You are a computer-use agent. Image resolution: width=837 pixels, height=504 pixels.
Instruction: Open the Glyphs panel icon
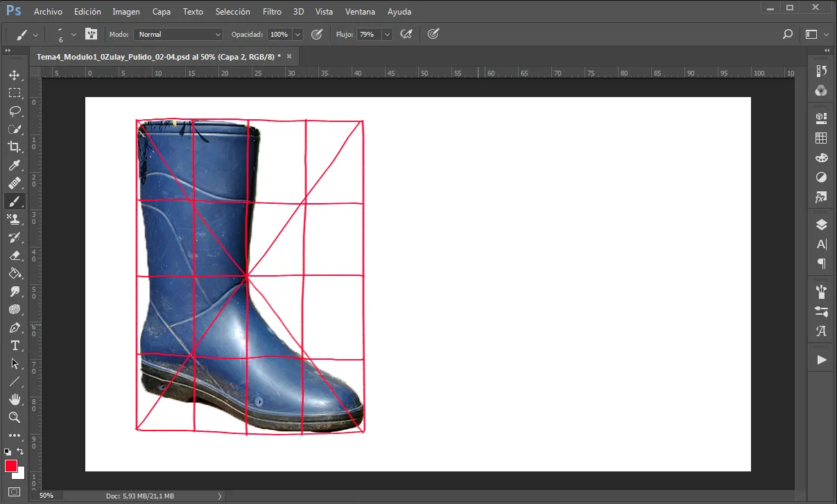(822, 331)
